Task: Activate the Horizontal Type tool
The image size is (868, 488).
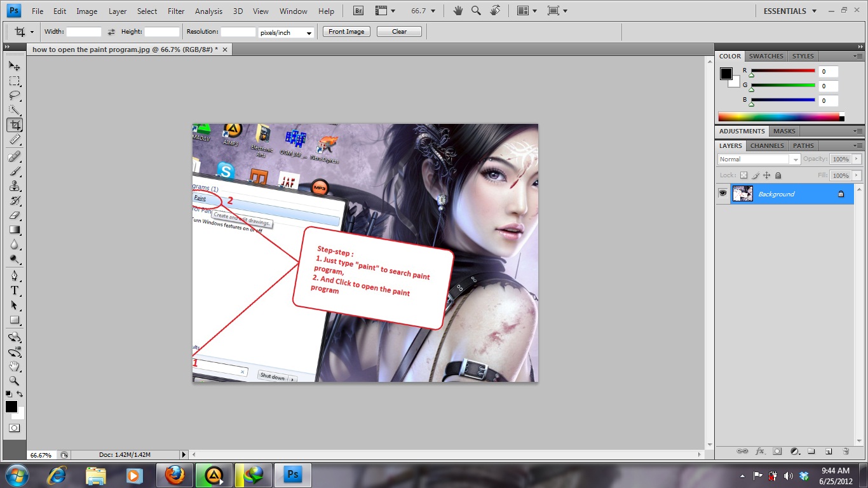Action: coord(14,290)
